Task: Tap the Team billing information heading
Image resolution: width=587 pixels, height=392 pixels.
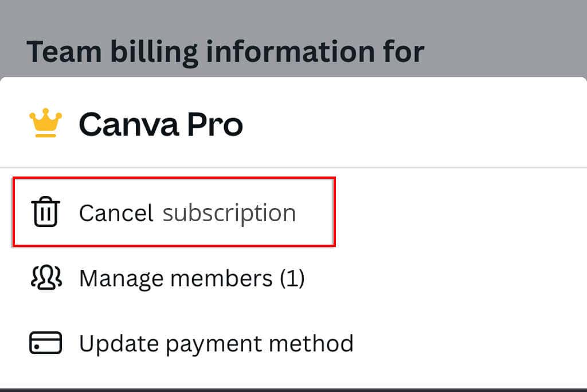Action: 225,52
